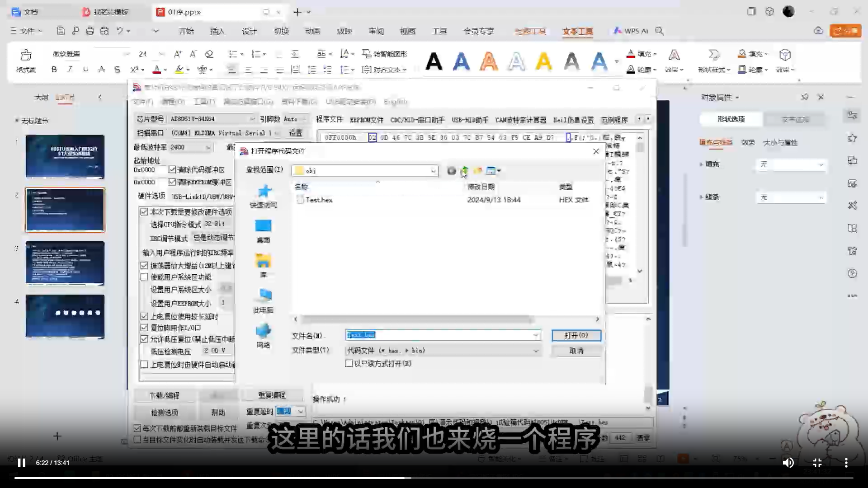Click Check MCU options button
868x488 pixels.
[165, 413]
